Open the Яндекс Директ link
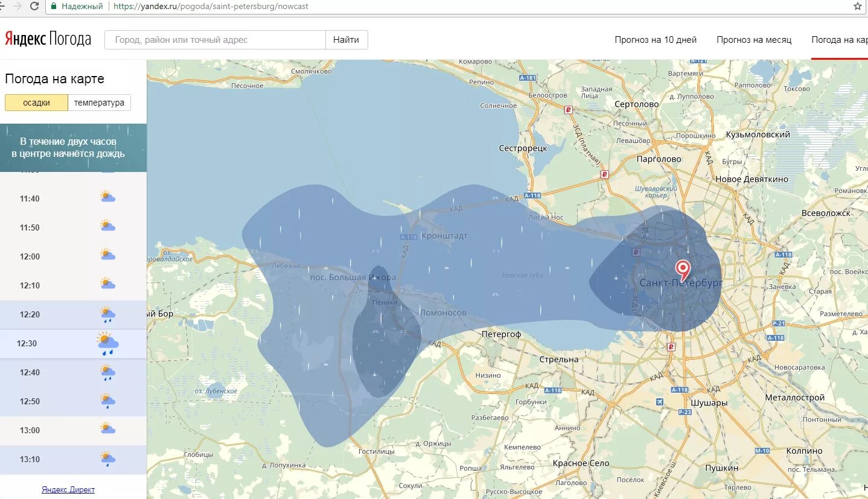The height and width of the screenshot is (499, 868). pos(68,489)
